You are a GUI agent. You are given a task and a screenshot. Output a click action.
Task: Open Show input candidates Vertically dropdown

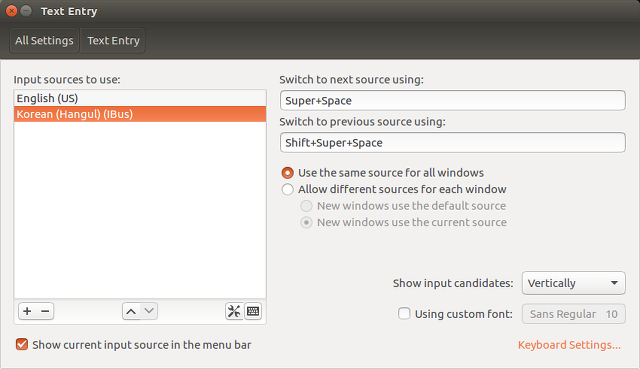pyautogui.click(x=573, y=283)
